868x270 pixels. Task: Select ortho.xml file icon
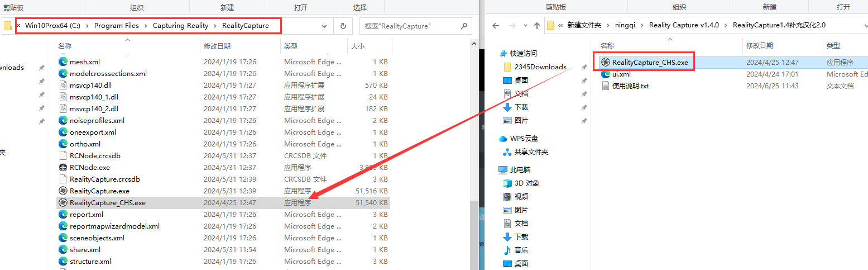[x=63, y=144]
